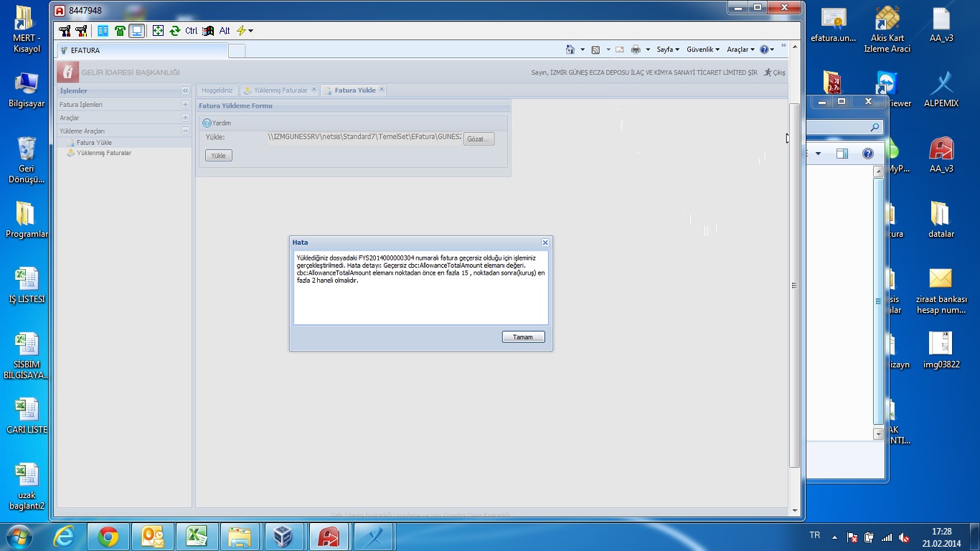Click the green refresh arrows toolbar icon
The image size is (980, 551).
pyautogui.click(x=174, y=31)
